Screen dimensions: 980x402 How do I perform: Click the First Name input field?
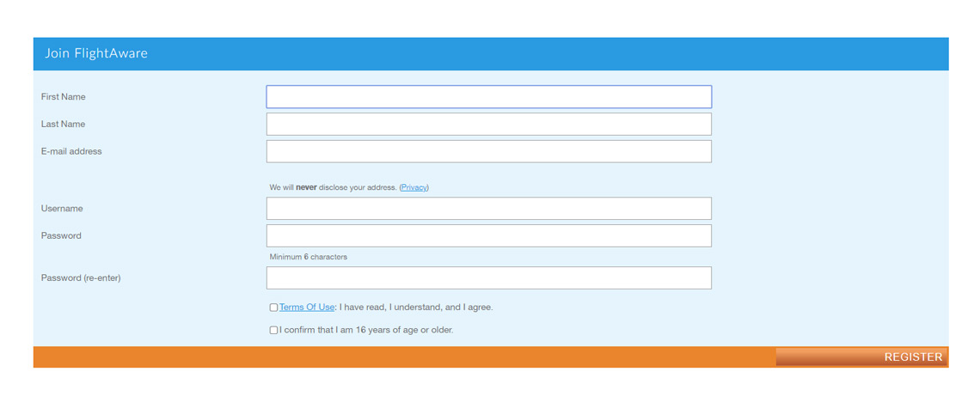489,97
